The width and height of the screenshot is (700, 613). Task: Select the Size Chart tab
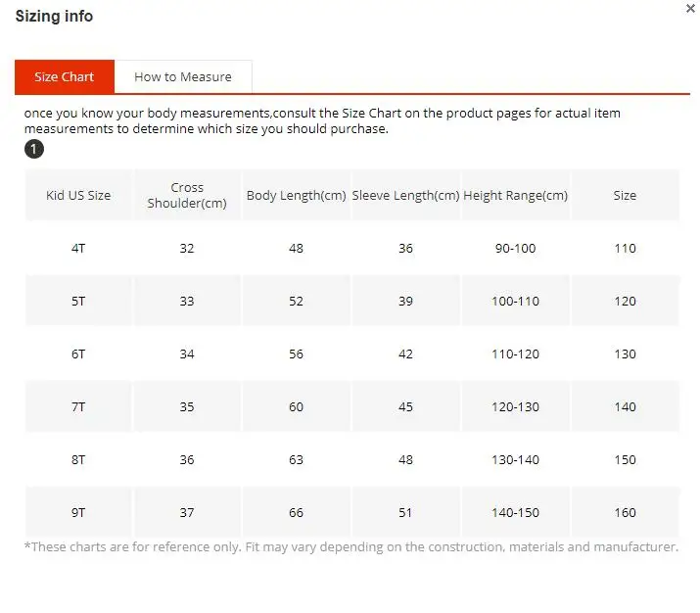65,76
